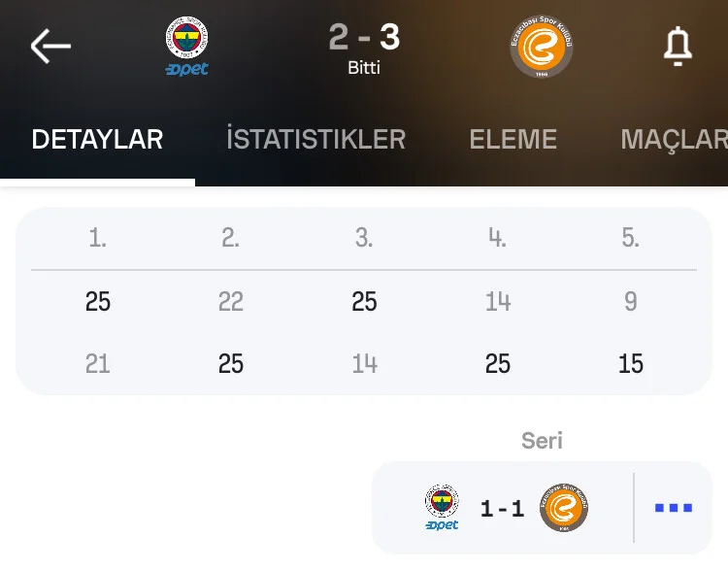Tap Eczacıbaşı logo in Seri card
The width and height of the screenshot is (728, 570).
[x=564, y=508]
